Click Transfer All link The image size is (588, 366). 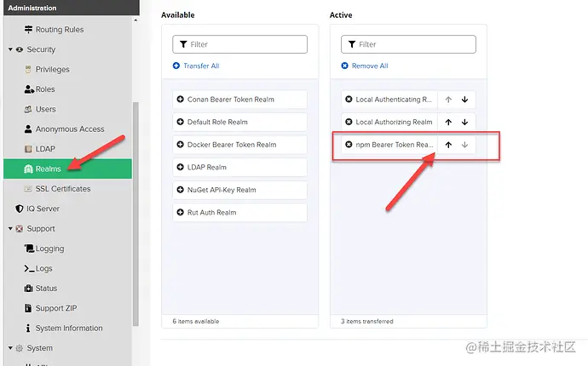(196, 66)
